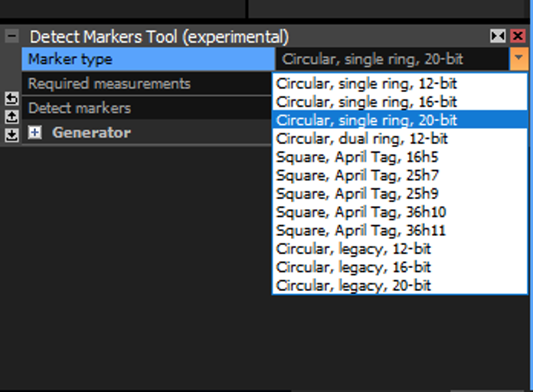This screenshot has width=533, height=392.
Task: Select Circular, single ring, 12-bit
Action: (x=366, y=83)
